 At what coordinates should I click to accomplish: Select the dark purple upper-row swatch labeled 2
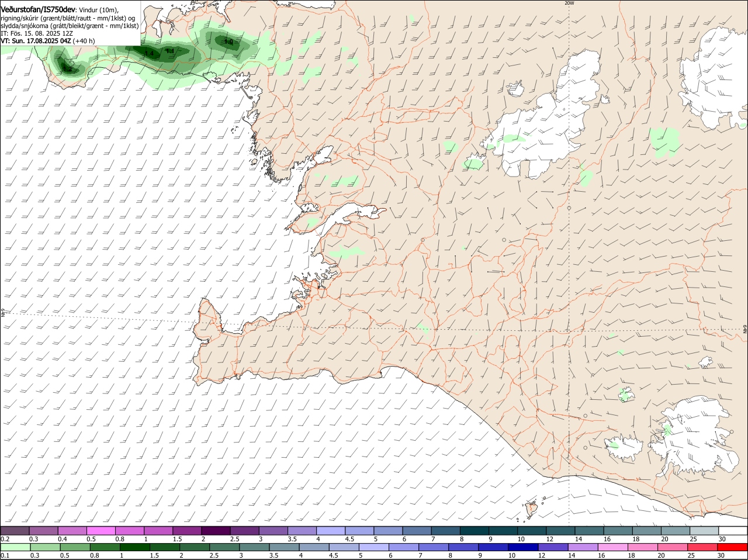[216, 530]
